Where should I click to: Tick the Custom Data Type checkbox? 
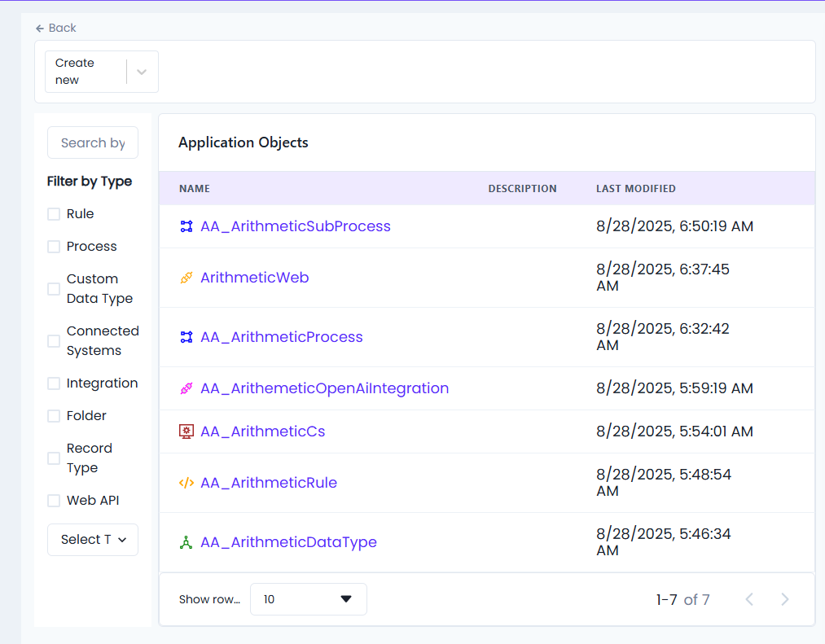(54, 289)
